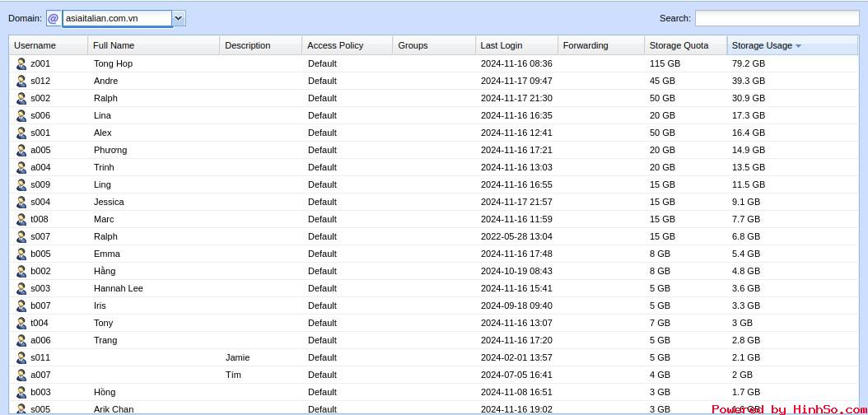Sort by Groups column header

(434, 45)
